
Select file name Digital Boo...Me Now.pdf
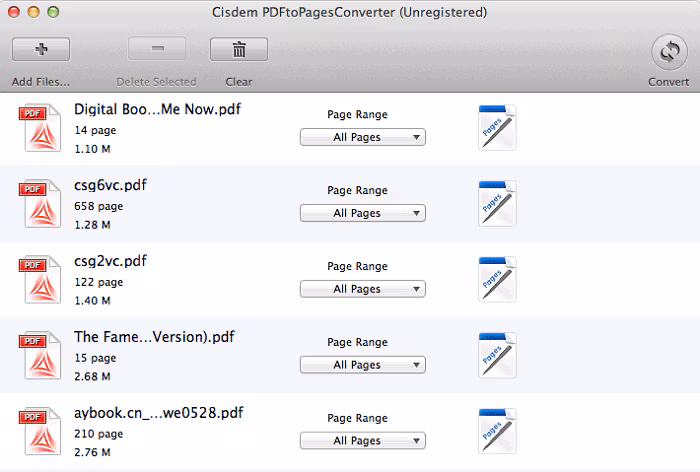[x=158, y=109]
